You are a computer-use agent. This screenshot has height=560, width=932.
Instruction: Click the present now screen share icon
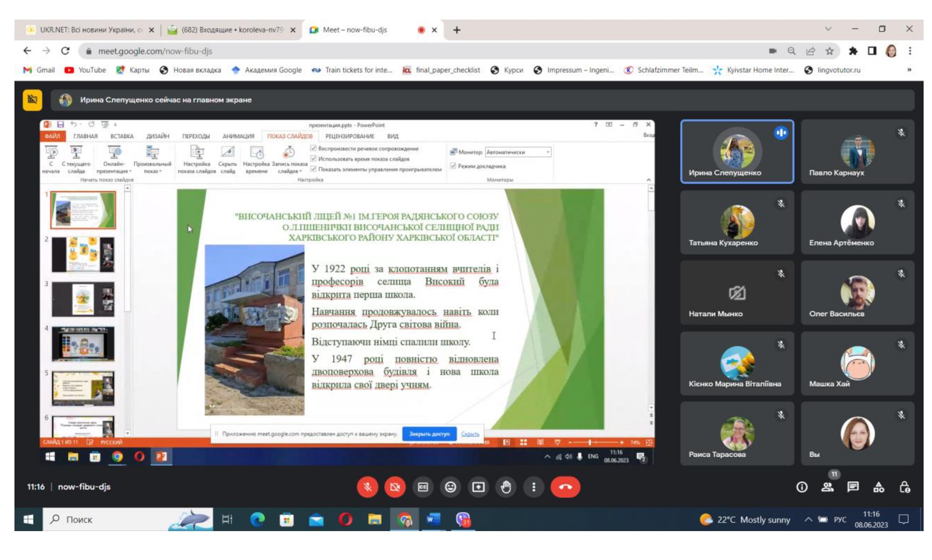click(478, 487)
